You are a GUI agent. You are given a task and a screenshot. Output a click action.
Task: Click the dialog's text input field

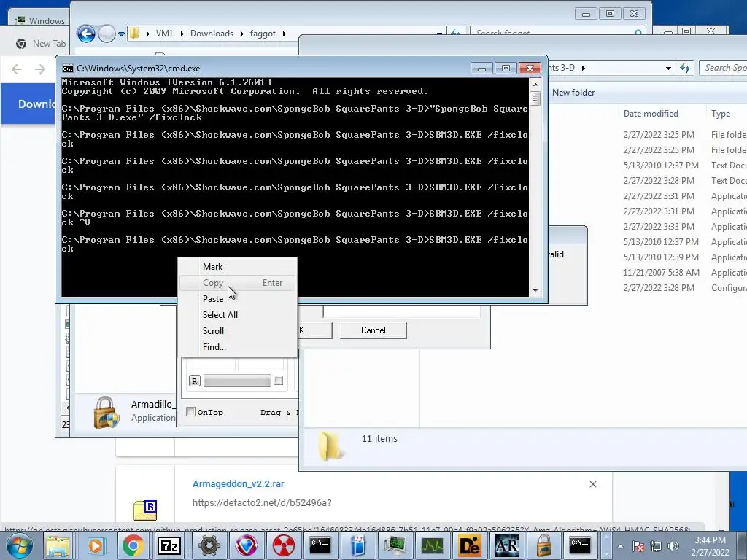pos(402,312)
